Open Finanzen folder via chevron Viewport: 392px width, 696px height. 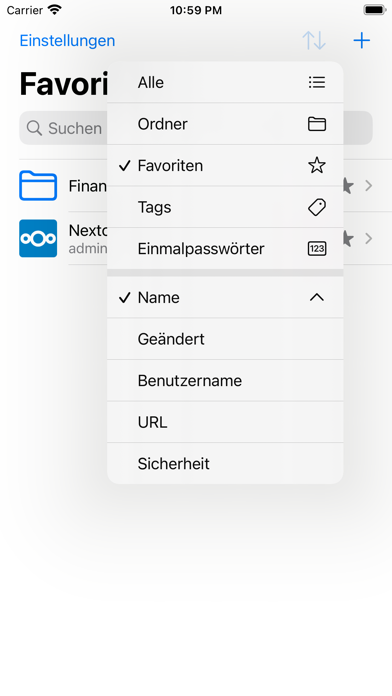[368, 186]
